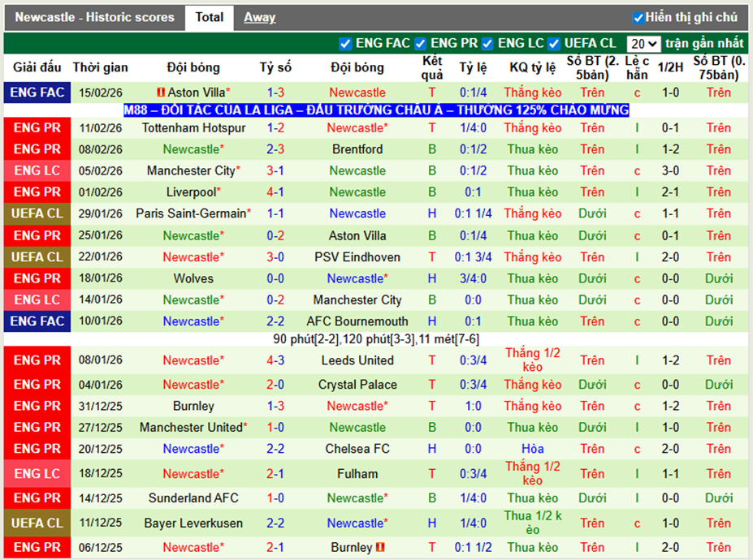
Task: Open the 20 recent matches dropdown
Action: coord(643,44)
